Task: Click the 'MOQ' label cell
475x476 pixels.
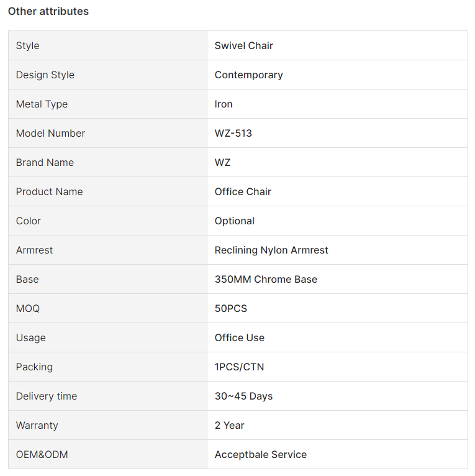Action: click(107, 308)
